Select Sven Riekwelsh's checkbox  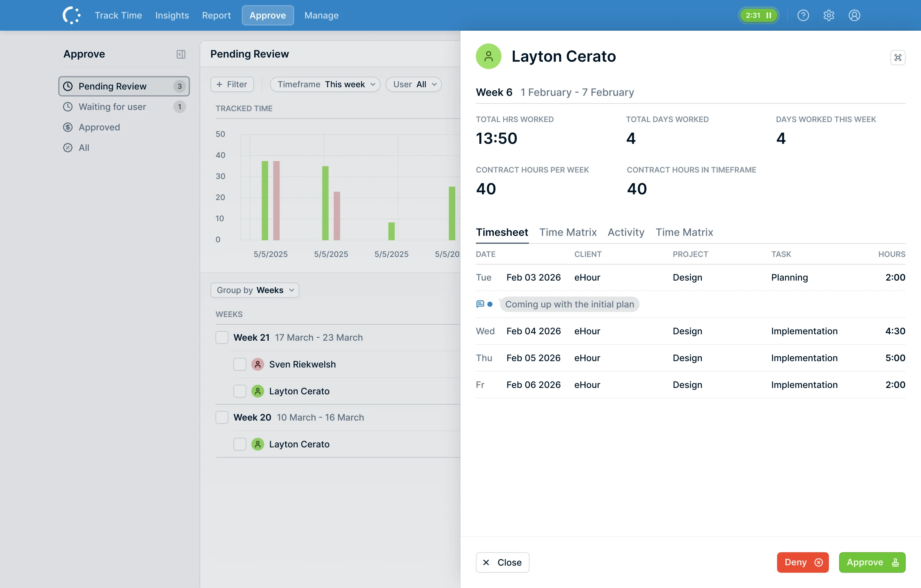click(x=240, y=364)
